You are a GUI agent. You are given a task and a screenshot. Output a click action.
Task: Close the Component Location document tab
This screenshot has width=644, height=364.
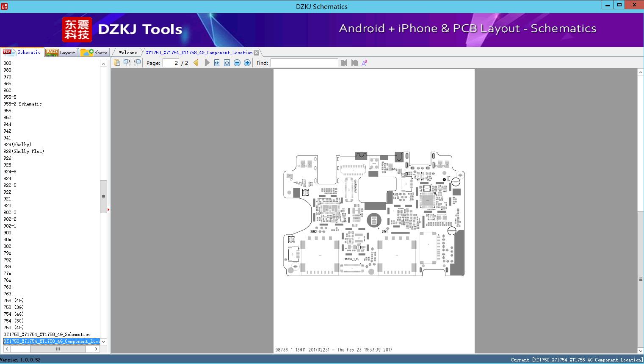pyautogui.click(x=256, y=53)
